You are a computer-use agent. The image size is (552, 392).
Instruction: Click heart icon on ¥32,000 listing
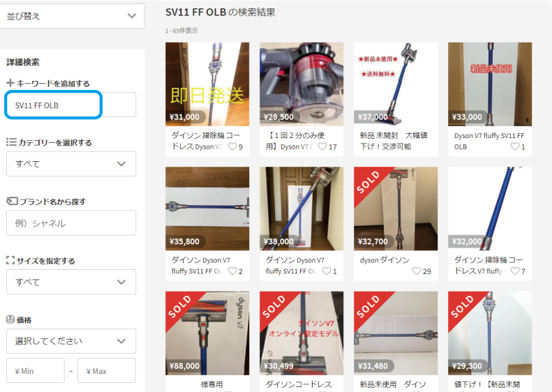click(x=515, y=271)
